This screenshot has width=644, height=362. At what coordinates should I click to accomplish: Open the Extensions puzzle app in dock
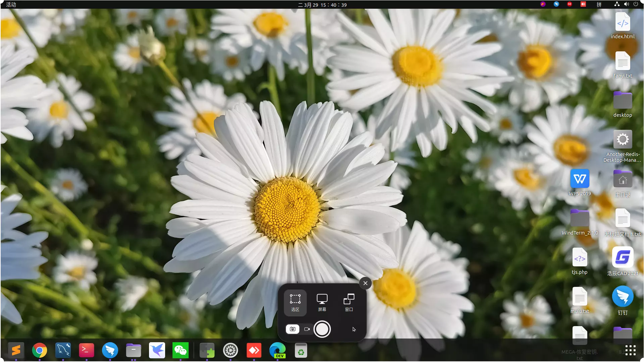click(x=207, y=351)
